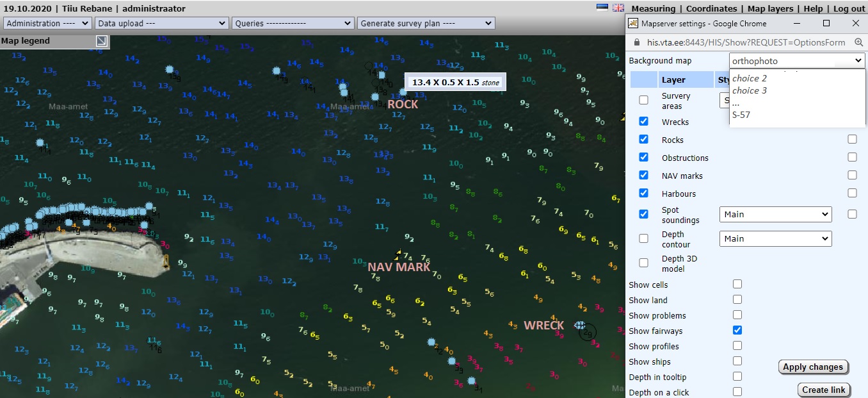Expand the Map legend panel arrow icon

pyautogui.click(x=102, y=41)
